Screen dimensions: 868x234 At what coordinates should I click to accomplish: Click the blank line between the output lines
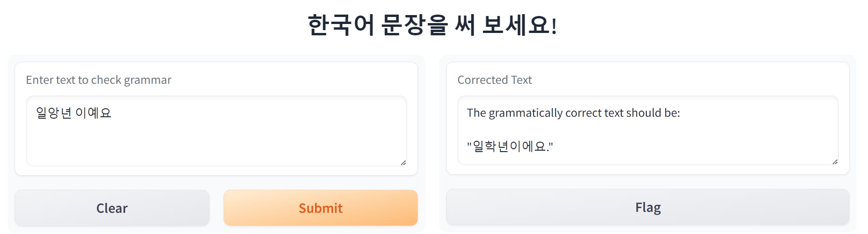tap(648, 129)
